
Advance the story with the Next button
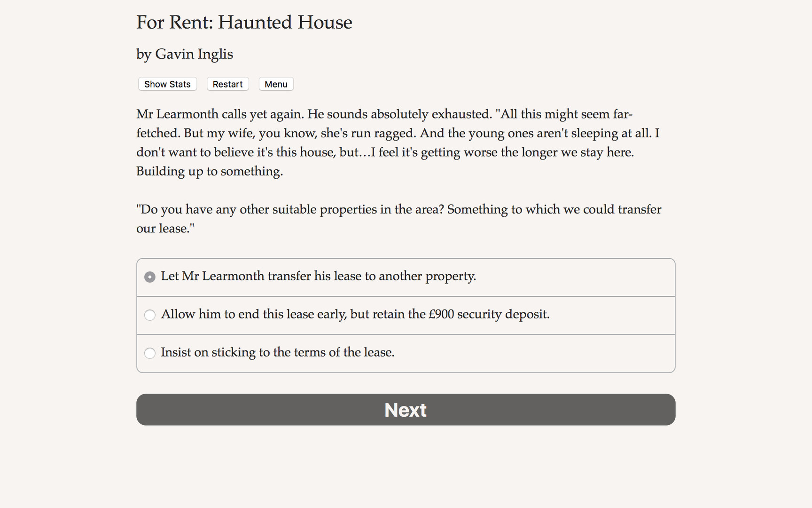(x=405, y=410)
